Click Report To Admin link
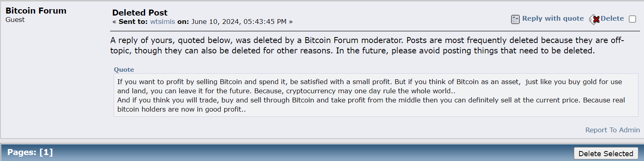Viewport: 644px width, 161px height. [x=612, y=130]
